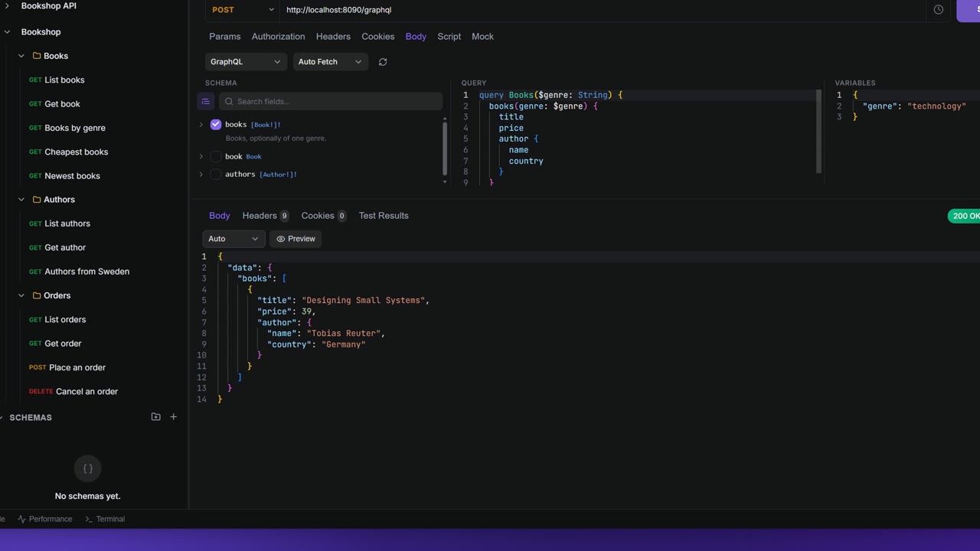Expand the books schema field

click(x=201, y=124)
